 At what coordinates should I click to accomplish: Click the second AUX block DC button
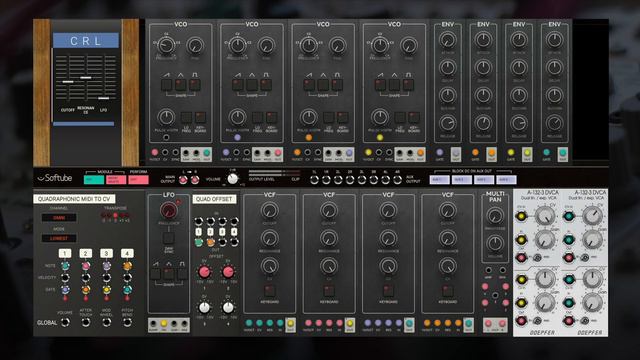[x=462, y=180]
